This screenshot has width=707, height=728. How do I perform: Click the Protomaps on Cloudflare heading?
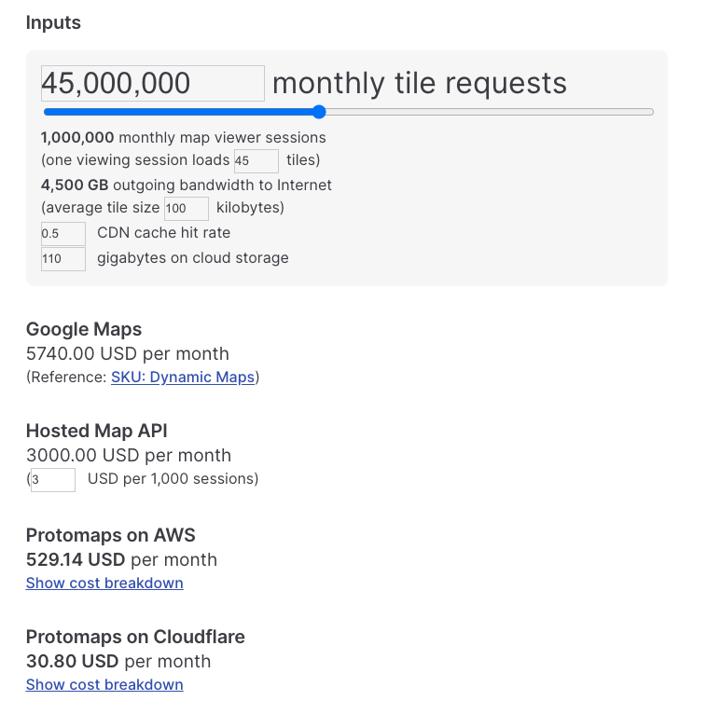(135, 637)
